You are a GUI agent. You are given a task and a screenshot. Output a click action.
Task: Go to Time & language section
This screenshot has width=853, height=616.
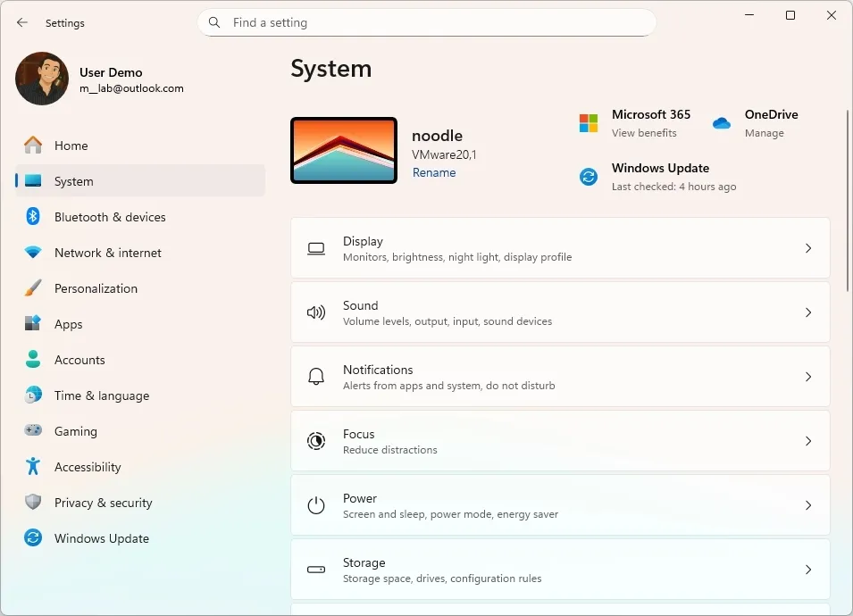click(101, 395)
